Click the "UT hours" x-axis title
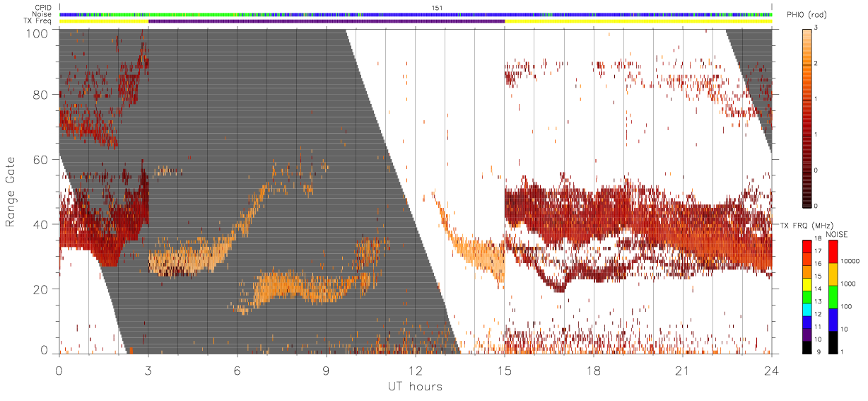The width and height of the screenshot is (868, 401). click(x=415, y=386)
